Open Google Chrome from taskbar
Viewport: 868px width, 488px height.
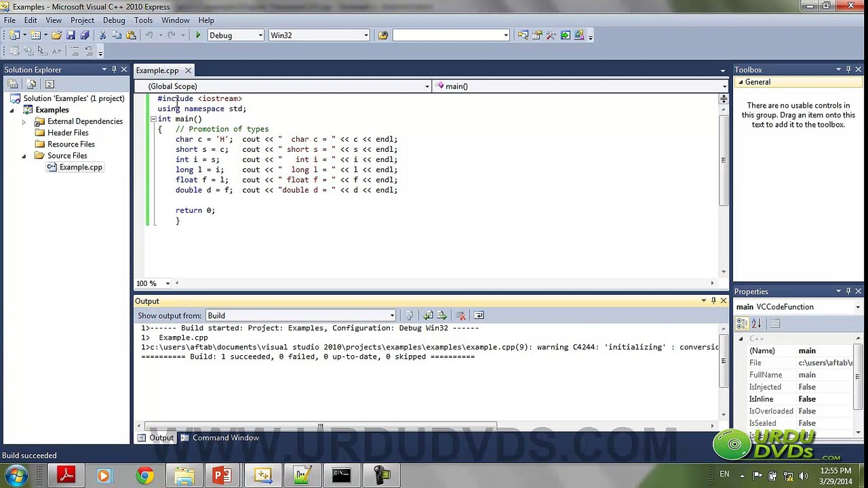tap(144, 476)
